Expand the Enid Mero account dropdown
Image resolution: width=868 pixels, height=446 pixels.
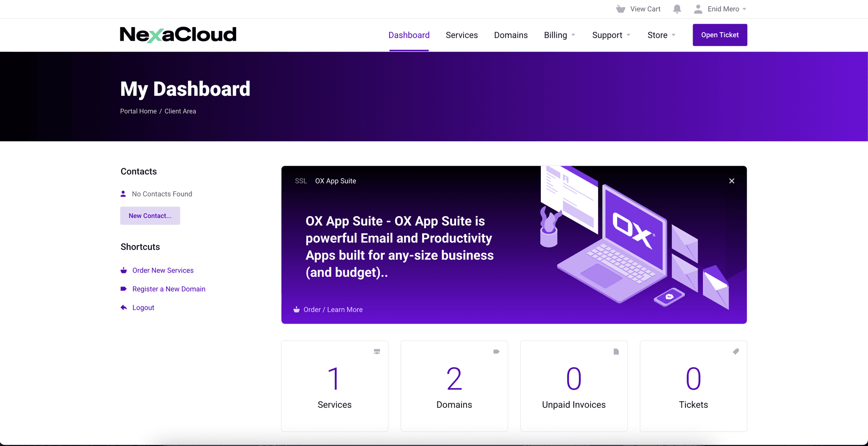744,9
